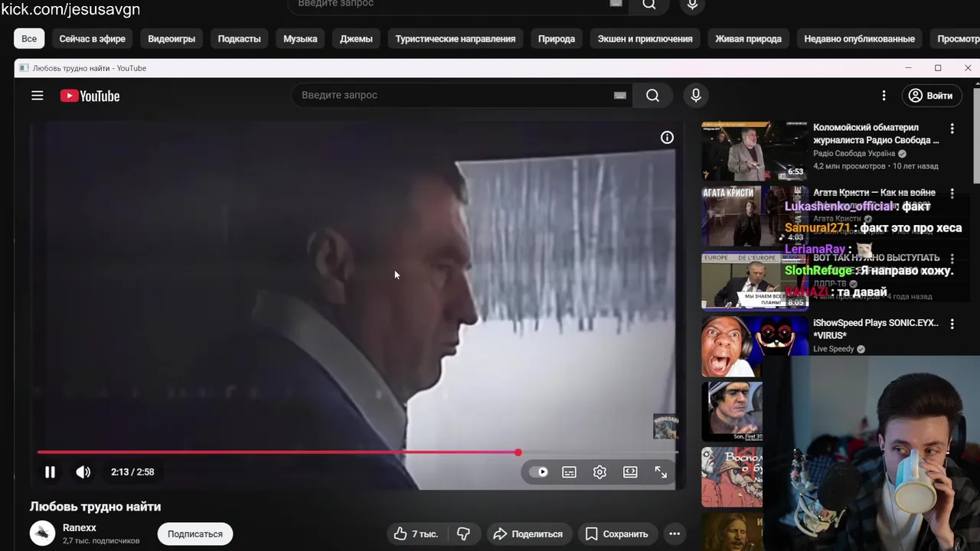Select the Сейчас в эфире chip
The height and width of the screenshot is (551, 980).
(x=93, y=39)
